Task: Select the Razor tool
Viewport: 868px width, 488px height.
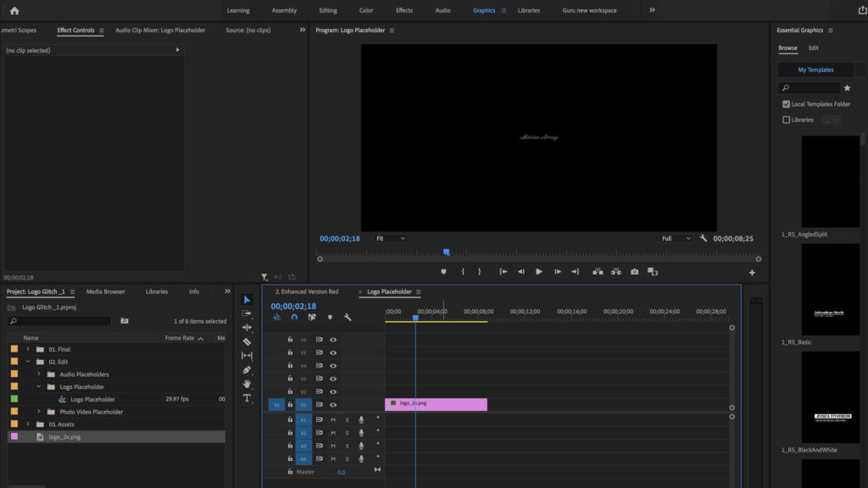Action: pos(247,341)
